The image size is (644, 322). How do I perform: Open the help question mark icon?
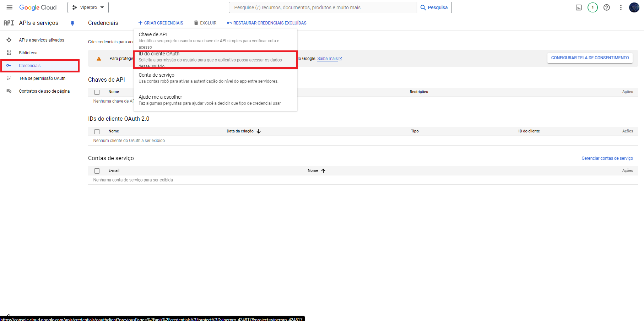(x=607, y=7)
